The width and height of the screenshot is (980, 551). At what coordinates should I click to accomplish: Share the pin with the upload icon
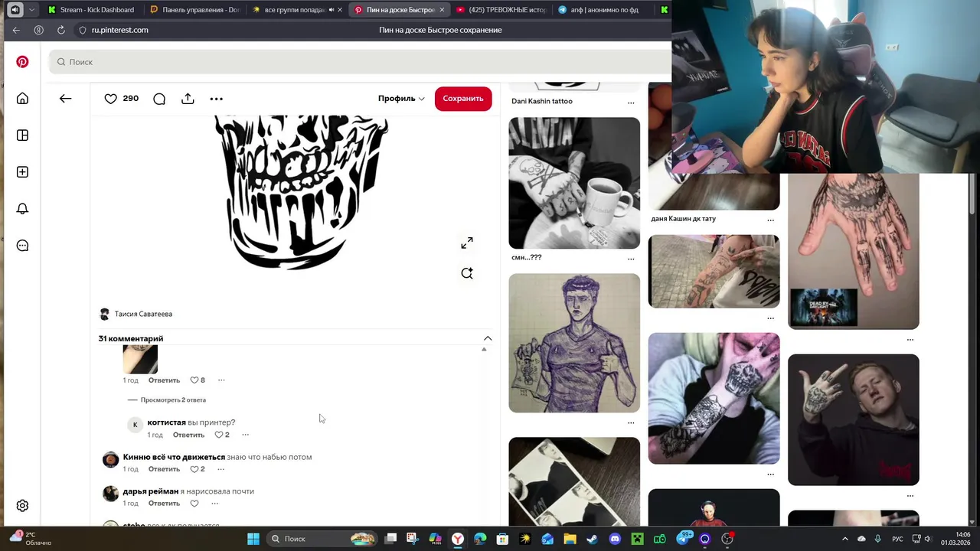tap(188, 99)
